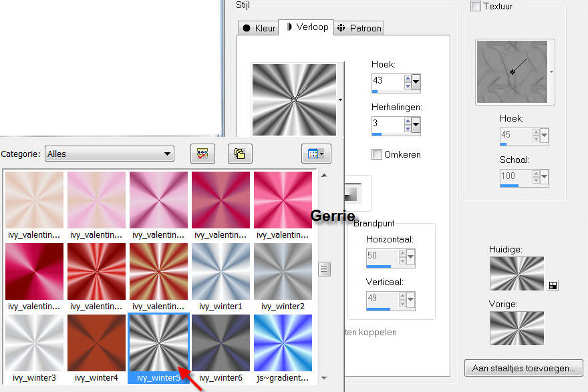The height and width of the screenshot is (392, 588).
Task: Open the texture preview dropdown arrow
Action: [x=552, y=71]
